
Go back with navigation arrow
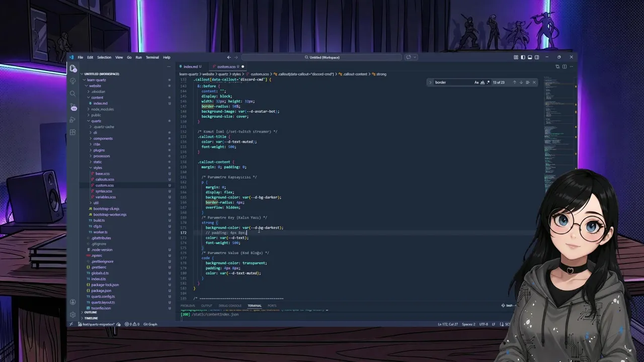click(x=229, y=57)
